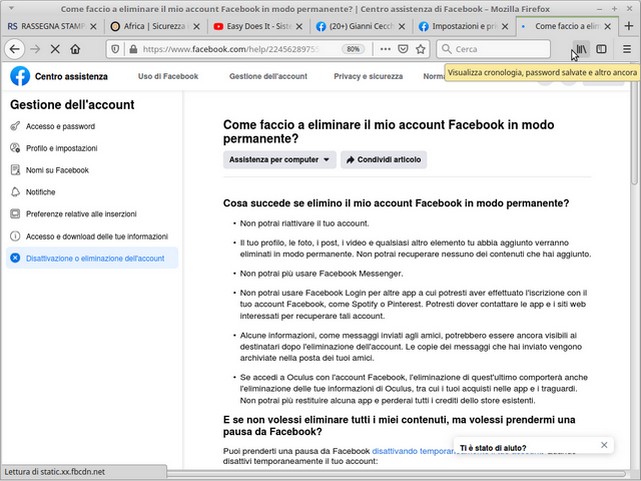Screen dimensions: 641x481
Task: Click in the Cerca search field
Action: (x=493, y=49)
